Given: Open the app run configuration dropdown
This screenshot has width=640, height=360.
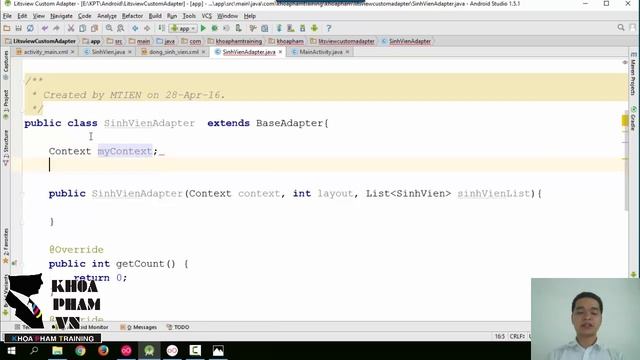Looking at the screenshot, I should (183, 29).
